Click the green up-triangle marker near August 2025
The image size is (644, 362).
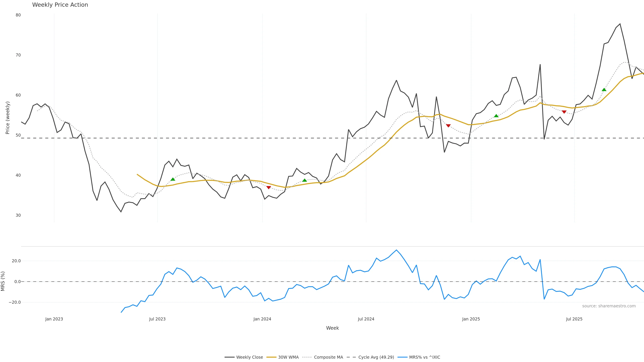pos(604,90)
